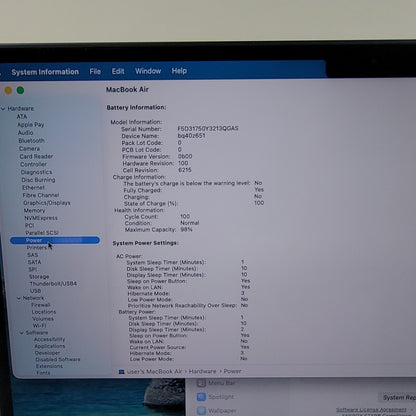Open the Window menu

[148, 71]
